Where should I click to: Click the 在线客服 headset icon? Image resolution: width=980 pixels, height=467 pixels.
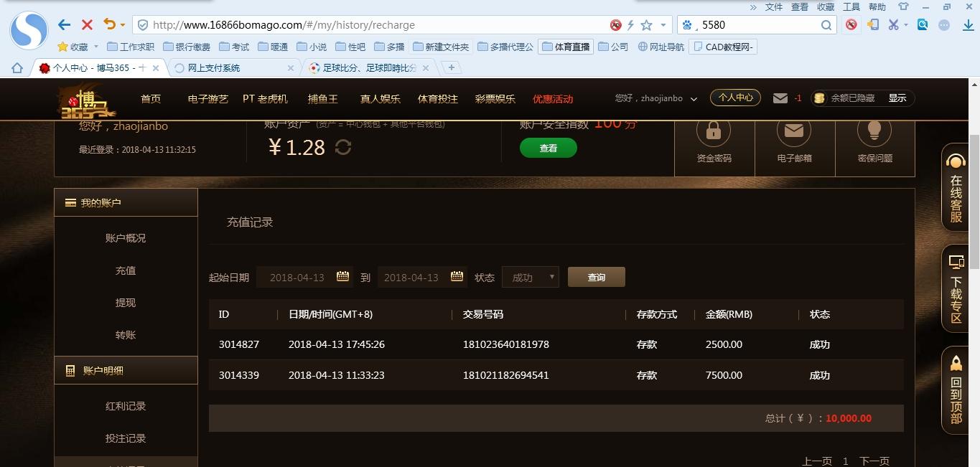[956, 161]
